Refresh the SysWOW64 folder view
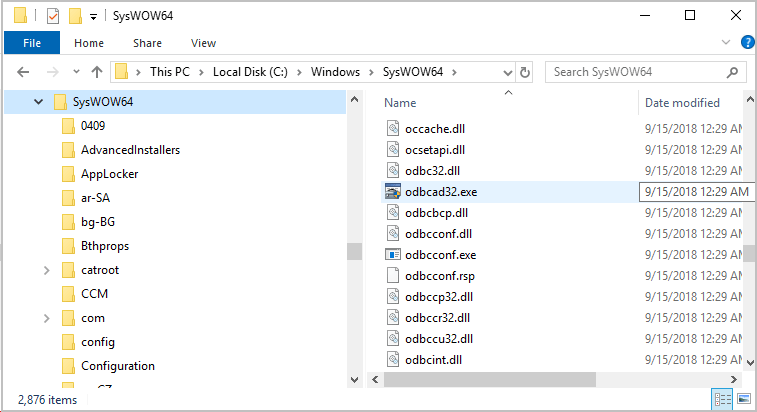The height and width of the screenshot is (412, 757). (524, 72)
